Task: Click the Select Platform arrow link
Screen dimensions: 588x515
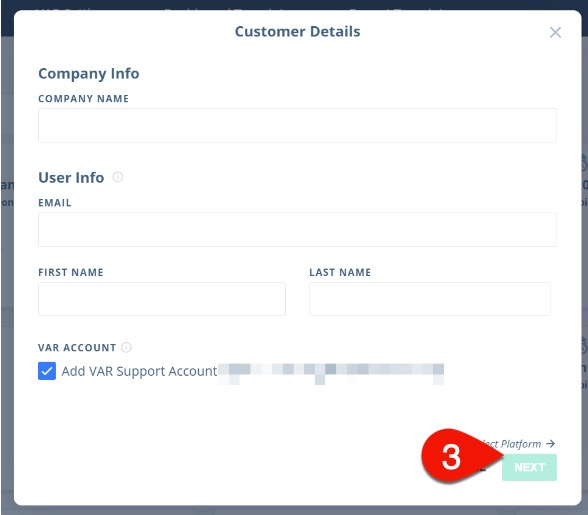Action: click(519, 444)
